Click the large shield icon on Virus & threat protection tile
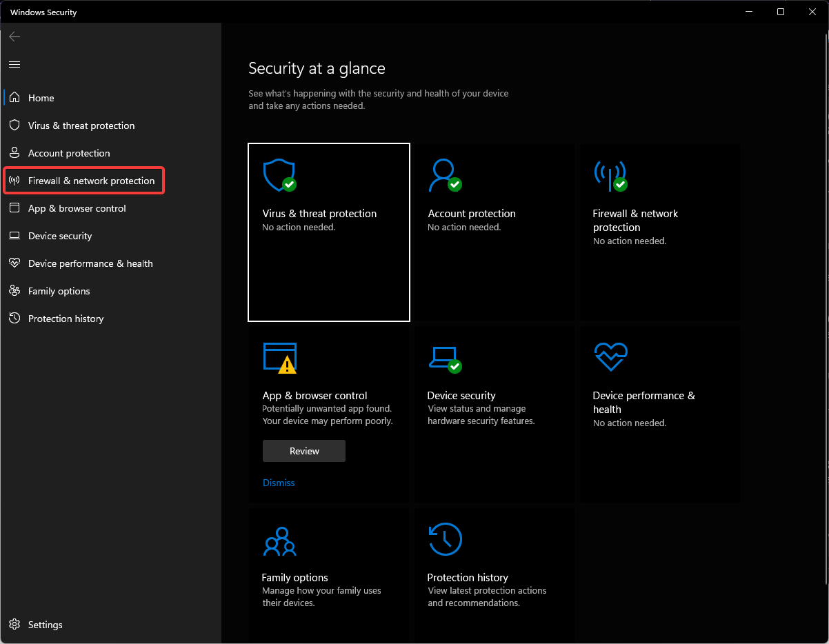829x644 pixels. click(279, 175)
